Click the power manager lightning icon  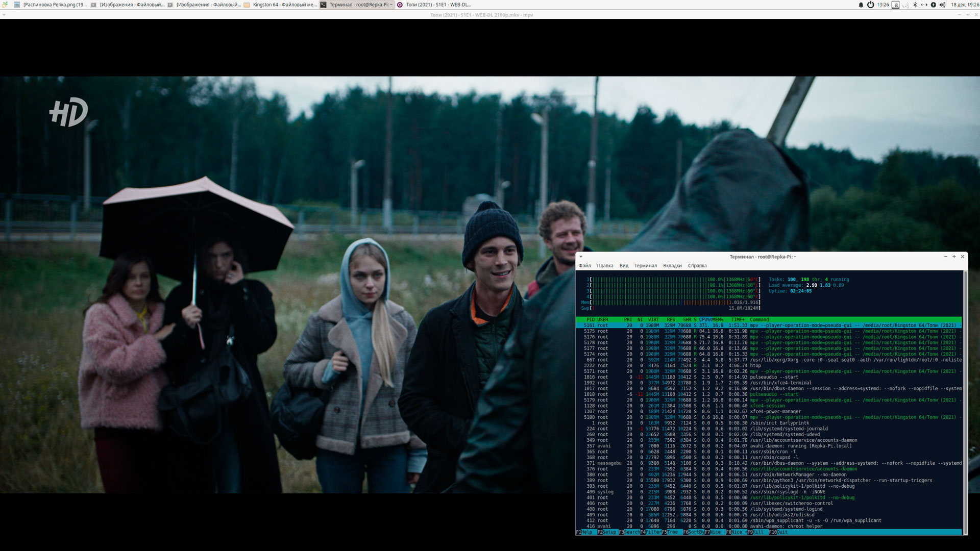click(x=933, y=5)
